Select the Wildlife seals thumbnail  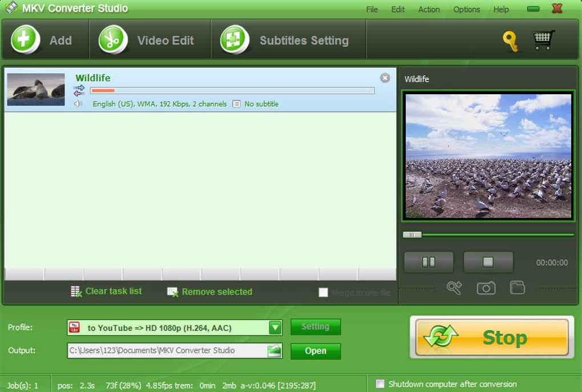tap(36, 90)
